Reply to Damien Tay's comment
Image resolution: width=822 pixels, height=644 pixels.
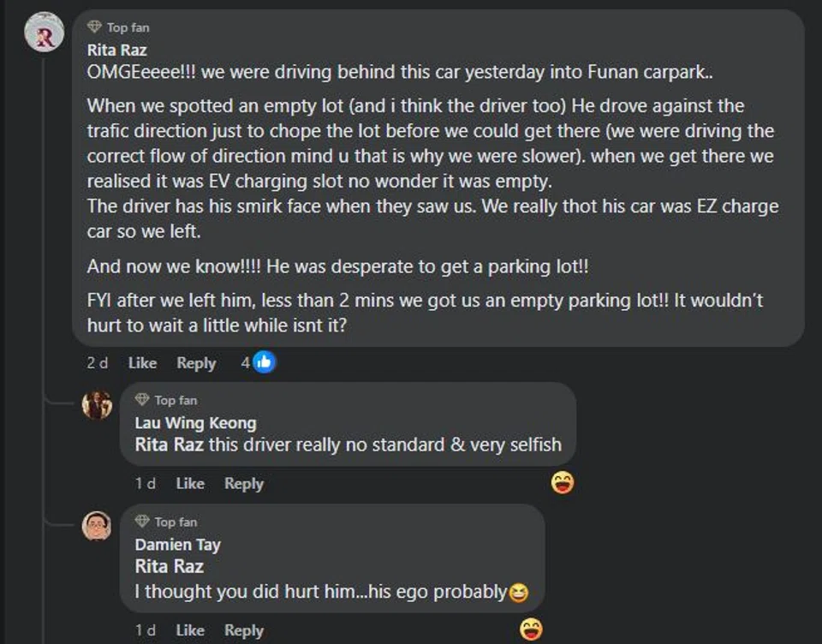(x=244, y=630)
